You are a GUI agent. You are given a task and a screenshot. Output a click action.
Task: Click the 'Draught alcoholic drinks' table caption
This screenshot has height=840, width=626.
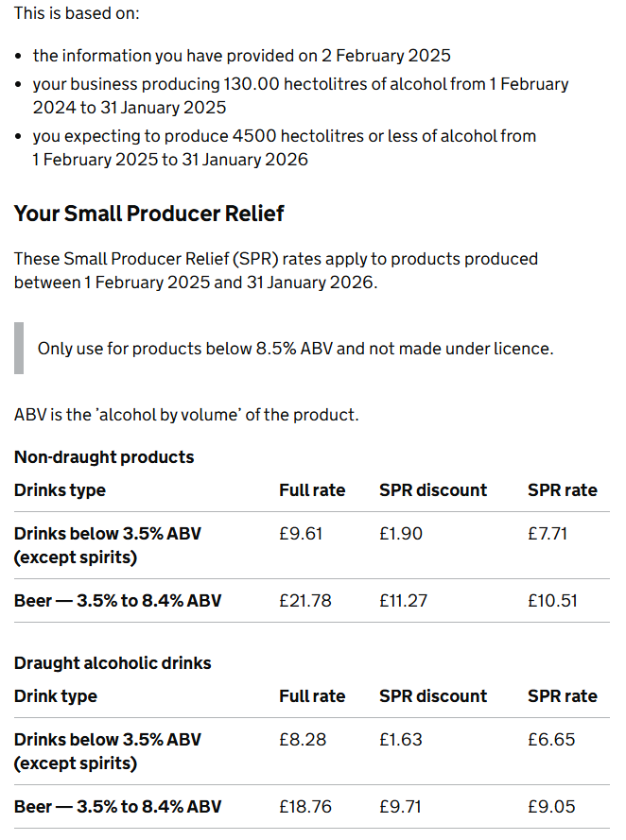click(113, 663)
